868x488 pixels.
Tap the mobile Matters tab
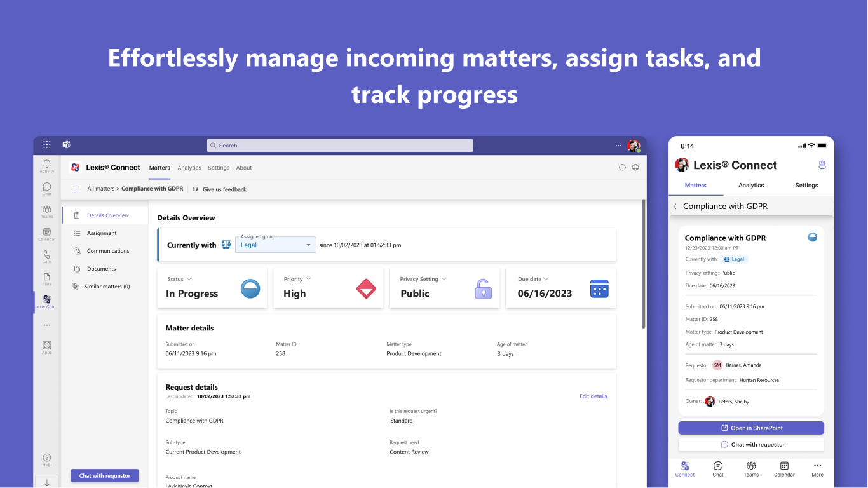696,185
